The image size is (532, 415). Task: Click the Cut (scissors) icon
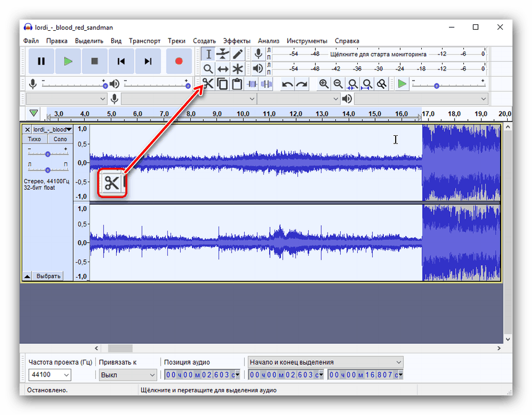pos(208,84)
